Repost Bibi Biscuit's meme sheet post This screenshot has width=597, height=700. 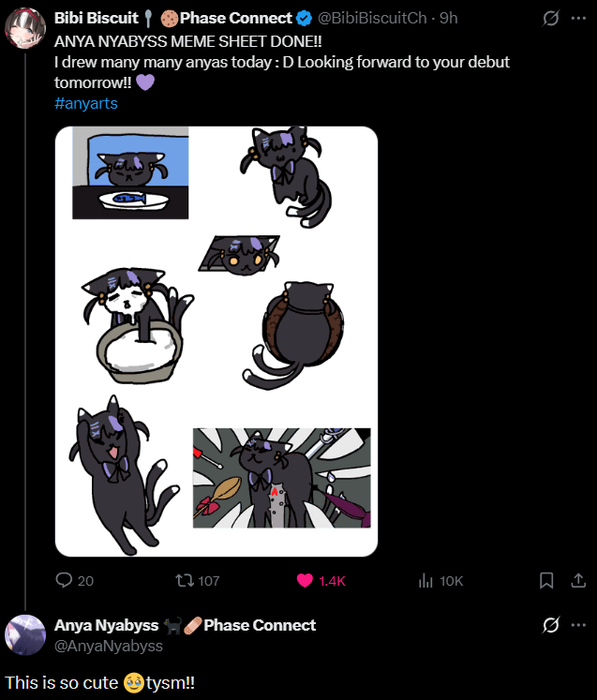(x=198, y=580)
